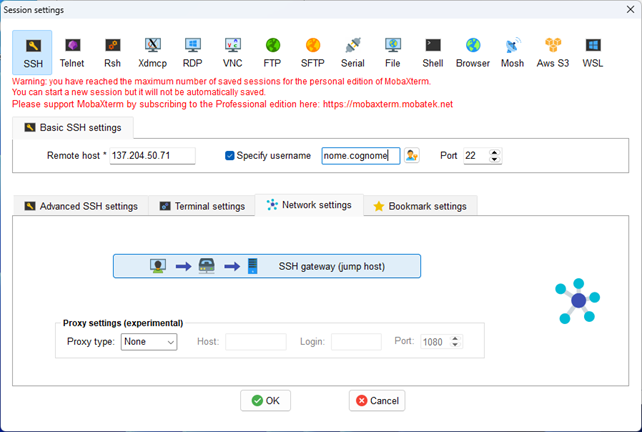Decrease the proxy port value
Image resolution: width=642 pixels, height=432 pixels.
point(455,345)
